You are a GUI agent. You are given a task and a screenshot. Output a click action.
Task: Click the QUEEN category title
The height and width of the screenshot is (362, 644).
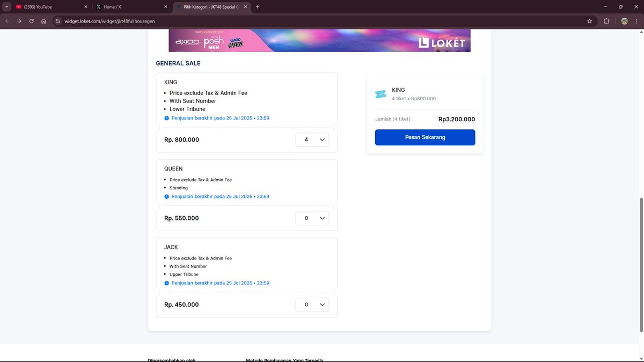(x=173, y=168)
